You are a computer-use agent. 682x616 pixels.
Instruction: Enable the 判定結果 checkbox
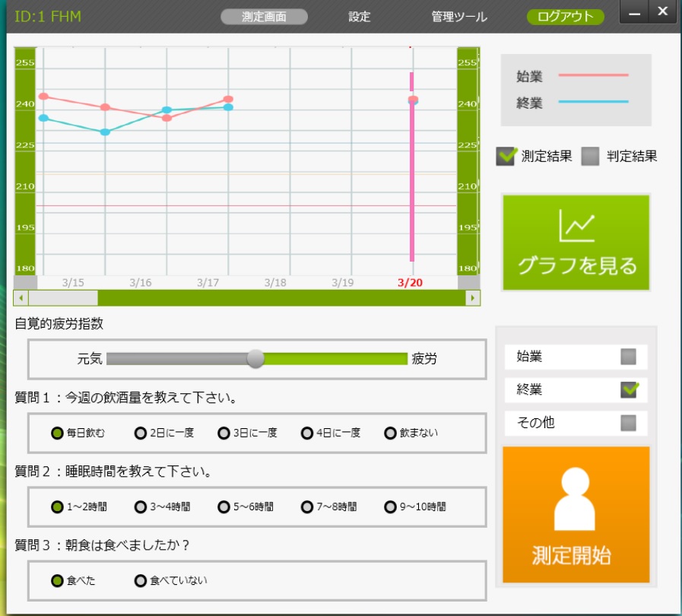point(590,156)
